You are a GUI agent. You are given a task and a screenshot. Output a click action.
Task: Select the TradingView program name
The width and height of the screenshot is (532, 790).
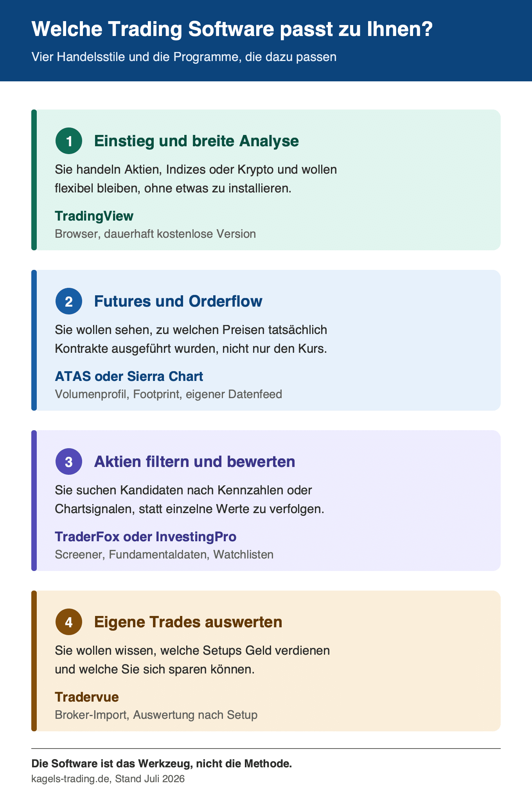(94, 216)
